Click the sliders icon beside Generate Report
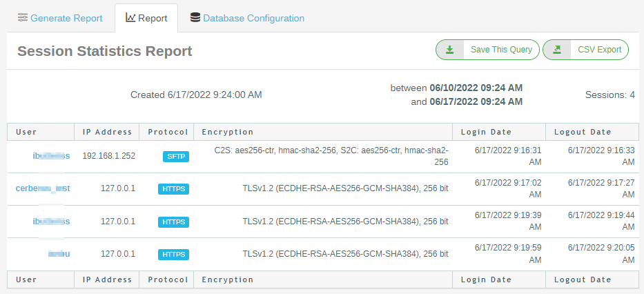The height and width of the screenshot is (294, 644). pos(23,18)
